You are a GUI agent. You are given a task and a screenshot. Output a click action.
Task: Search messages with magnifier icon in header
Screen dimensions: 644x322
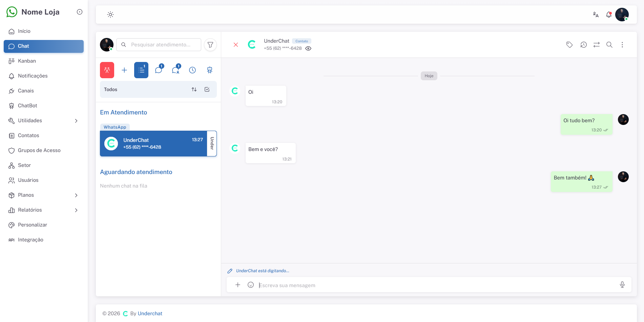pyautogui.click(x=609, y=45)
